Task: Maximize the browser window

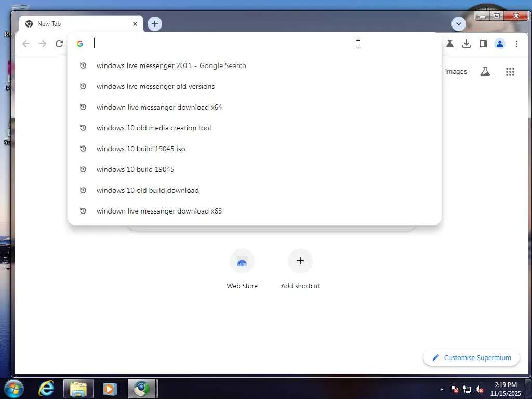Action: click(x=497, y=16)
